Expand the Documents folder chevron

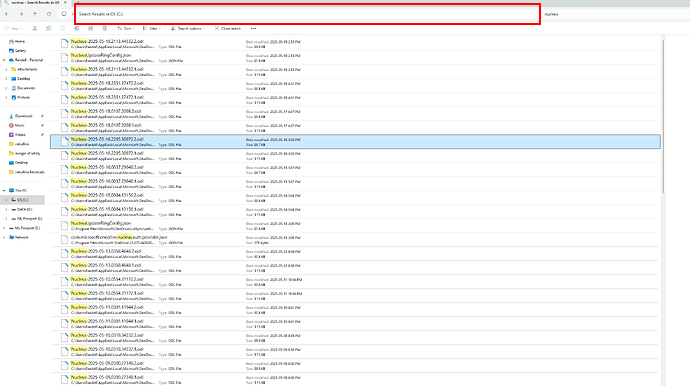[x=6, y=88]
